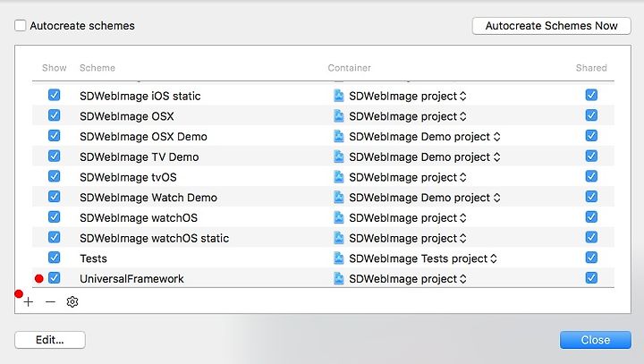Image resolution: width=644 pixels, height=364 pixels.
Task: Click project file icon in SDWebImage OSX row
Action: click(x=339, y=116)
